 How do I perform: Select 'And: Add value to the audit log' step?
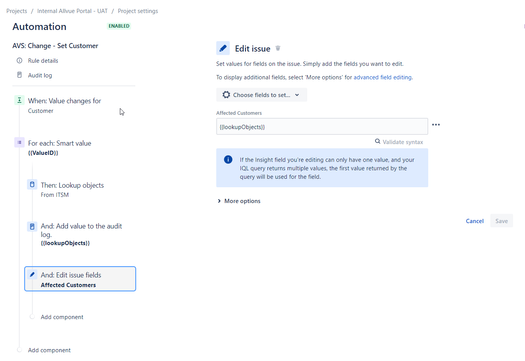tap(81, 230)
